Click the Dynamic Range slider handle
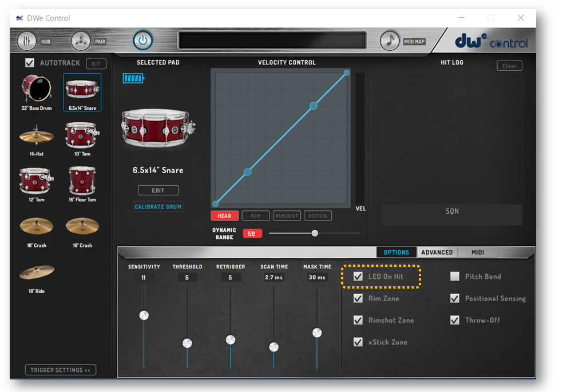 click(x=315, y=233)
